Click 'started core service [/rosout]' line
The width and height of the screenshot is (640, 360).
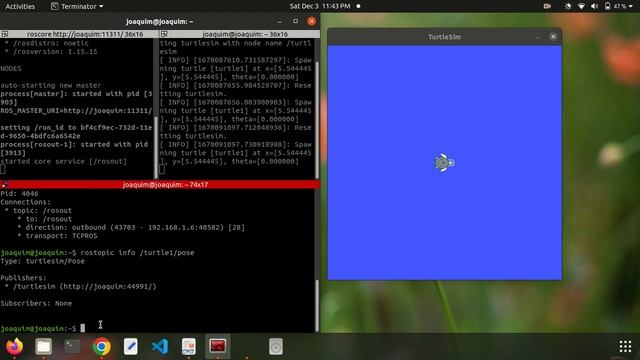63,161
